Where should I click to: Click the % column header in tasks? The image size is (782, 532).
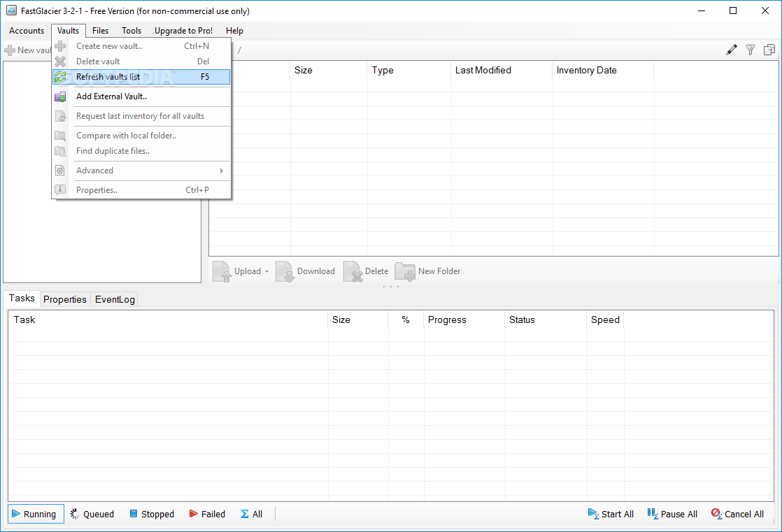[406, 319]
